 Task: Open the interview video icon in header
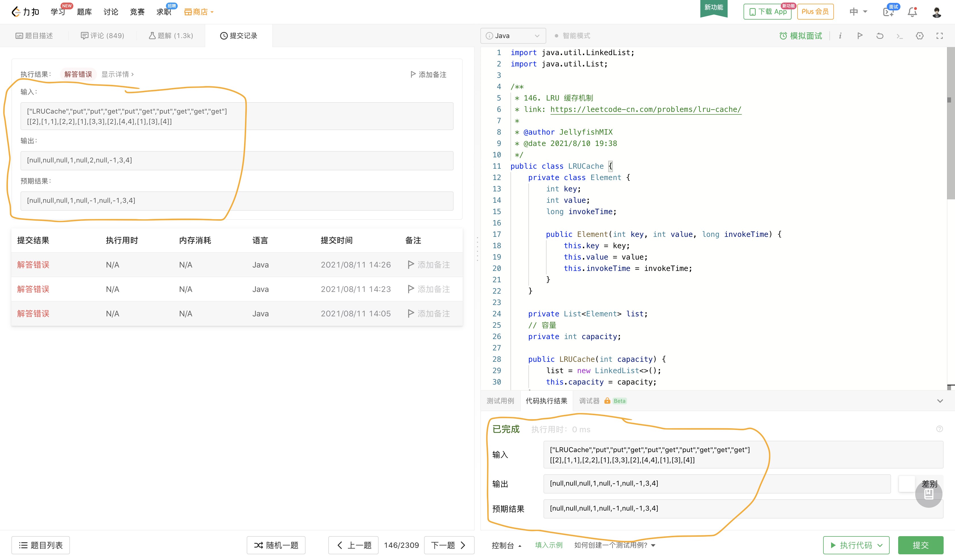(x=888, y=12)
